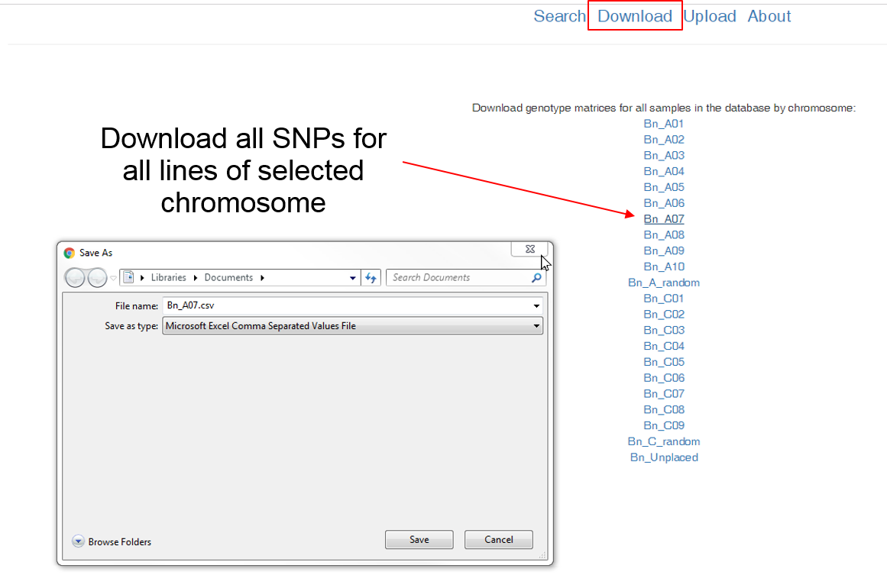The image size is (887, 588).
Task: Download the Bn_C06 genotype matrix
Action: [x=664, y=377]
